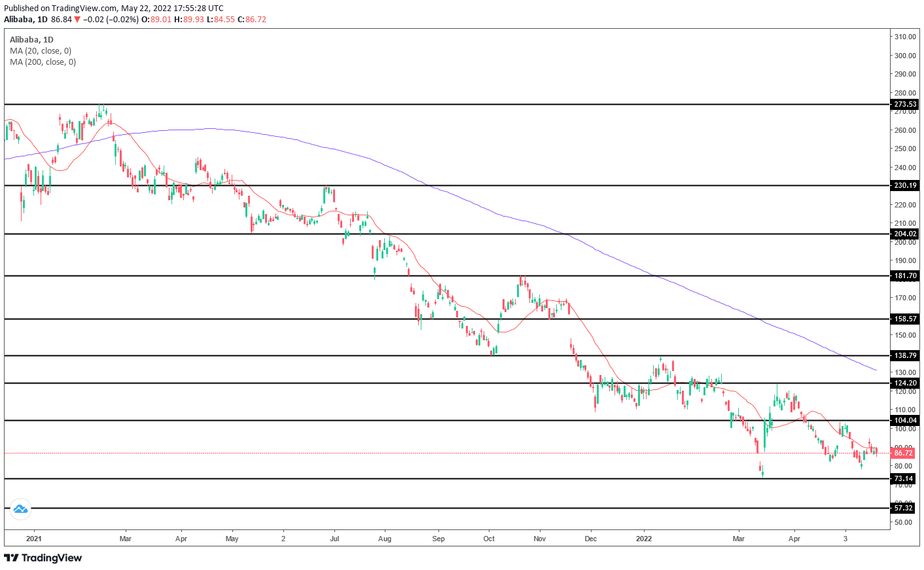Image resolution: width=924 pixels, height=570 pixels.
Task: Select the MA (20, close, 0) indicator label
Action: pos(41,51)
